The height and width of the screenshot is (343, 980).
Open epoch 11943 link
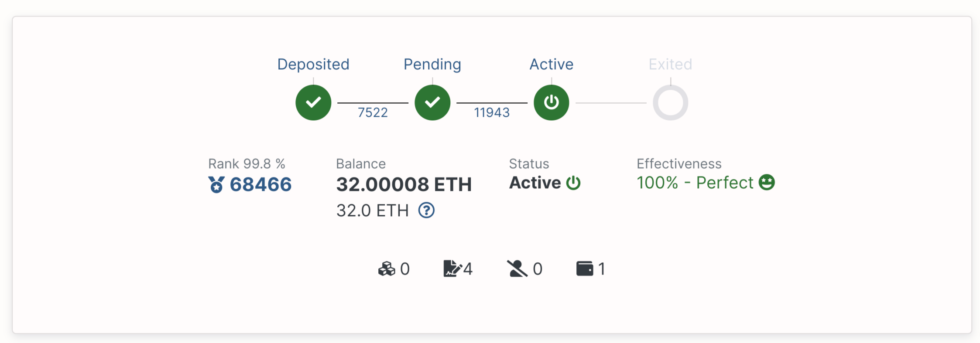click(492, 112)
